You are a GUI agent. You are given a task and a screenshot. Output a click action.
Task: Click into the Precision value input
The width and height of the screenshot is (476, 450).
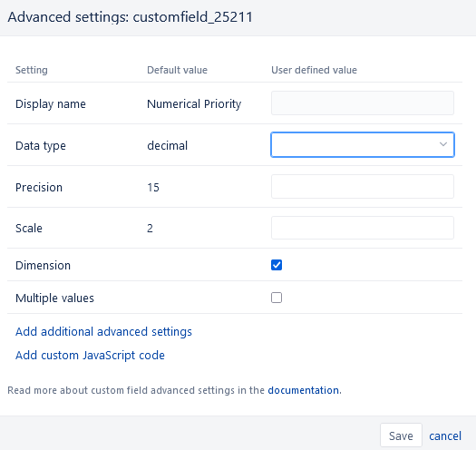tap(363, 186)
